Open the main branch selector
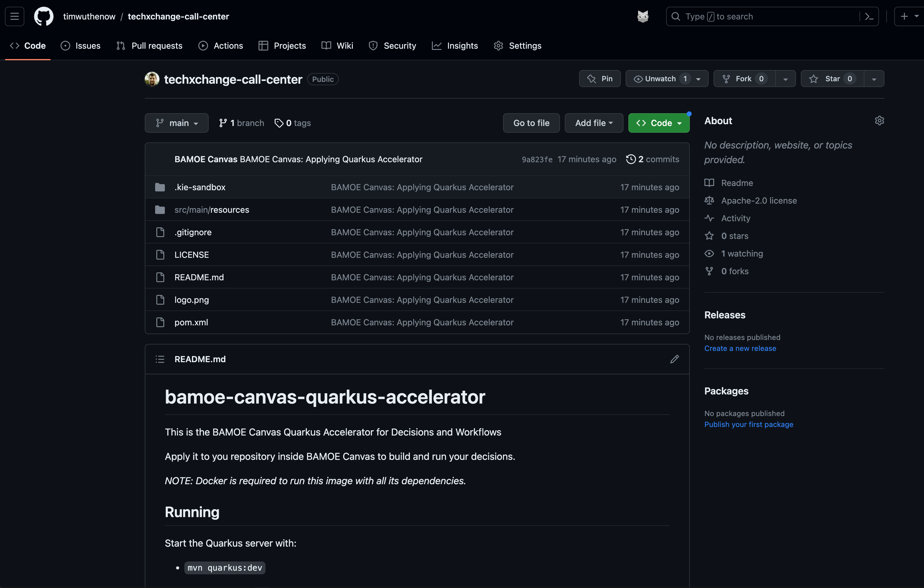The image size is (924, 588). [x=176, y=123]
